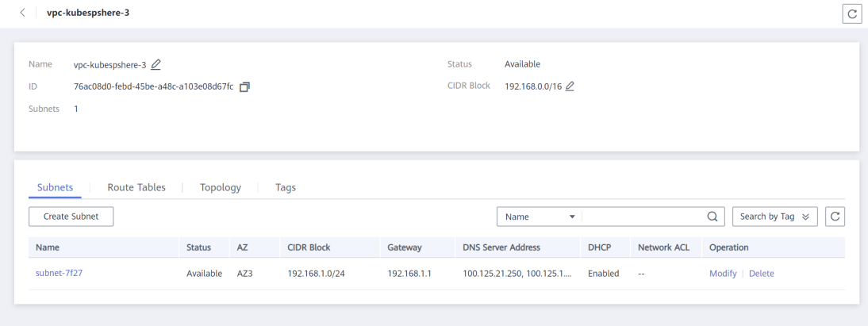Go back using the left chevron arrow
The image size is (868, 326).
point(22,13)
